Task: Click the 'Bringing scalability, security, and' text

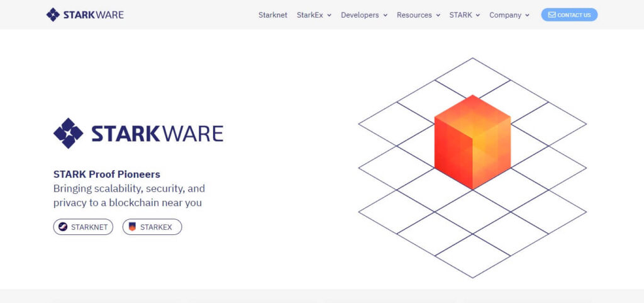Action: pyautogui.click(x=129, y=189)
